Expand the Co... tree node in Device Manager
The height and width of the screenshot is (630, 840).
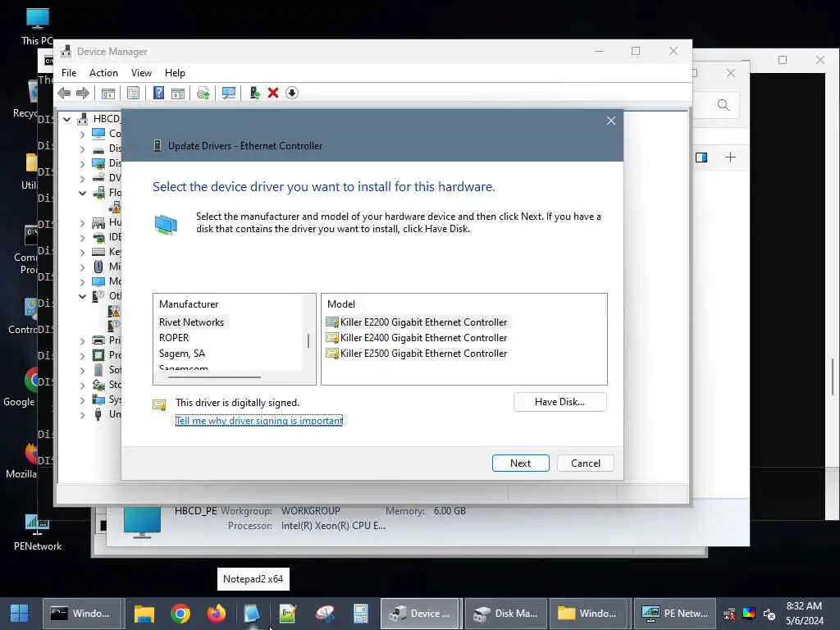(x=83, y=134)
